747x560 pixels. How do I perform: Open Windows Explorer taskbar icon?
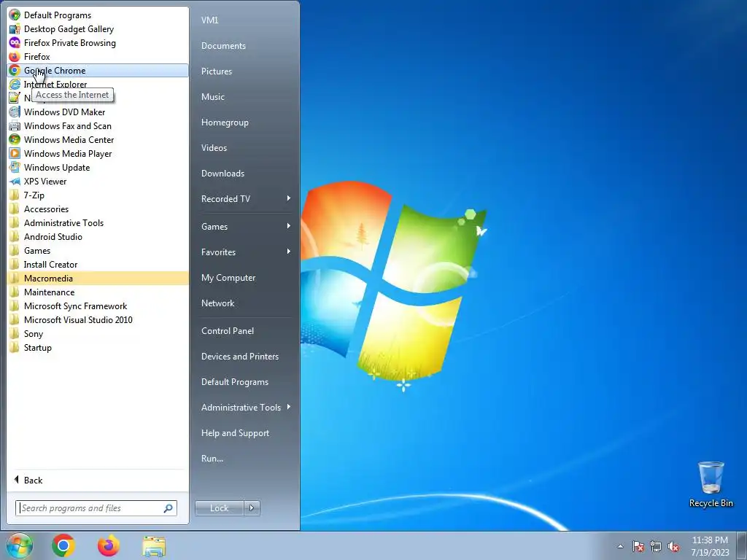[x=154, y=546]
